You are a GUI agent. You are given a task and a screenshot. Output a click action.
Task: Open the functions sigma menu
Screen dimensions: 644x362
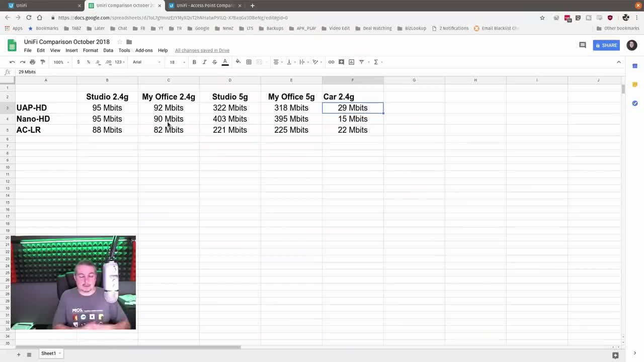377,62
